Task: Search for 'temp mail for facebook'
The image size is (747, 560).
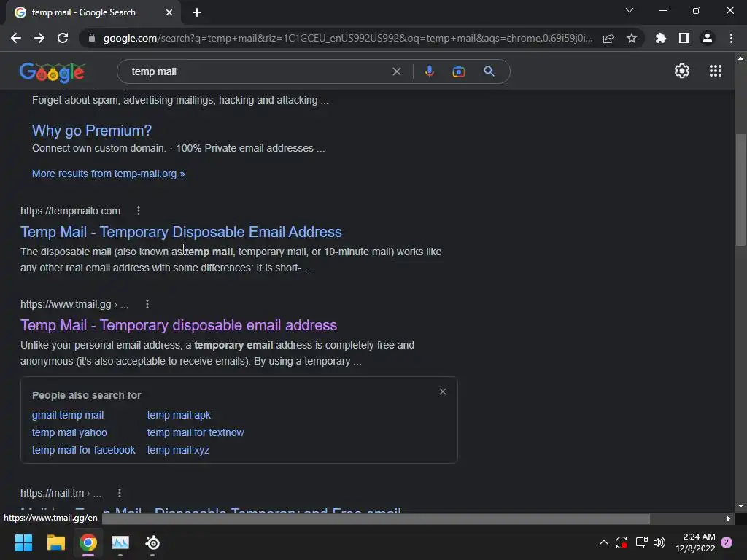Action: (x=84, y=450)
